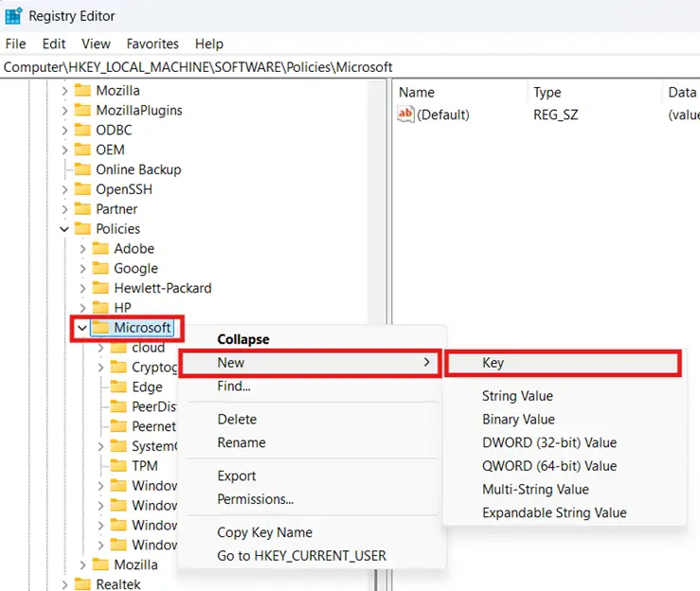
Task: Select the Online Backup folder icon
Action: pos(82,169)
